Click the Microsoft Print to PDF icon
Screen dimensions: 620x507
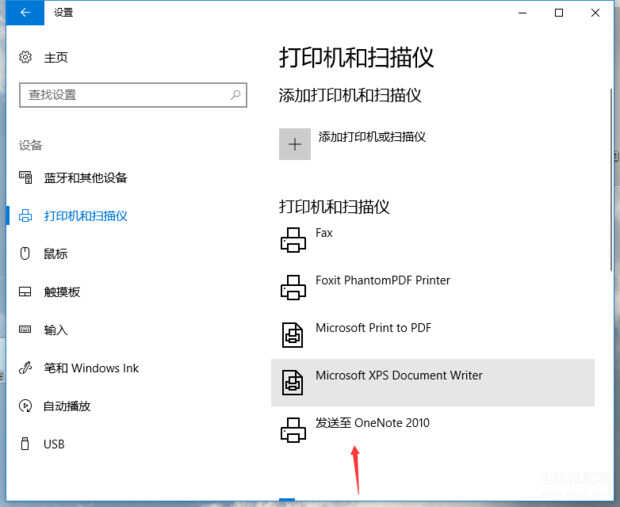pos(293,335)
